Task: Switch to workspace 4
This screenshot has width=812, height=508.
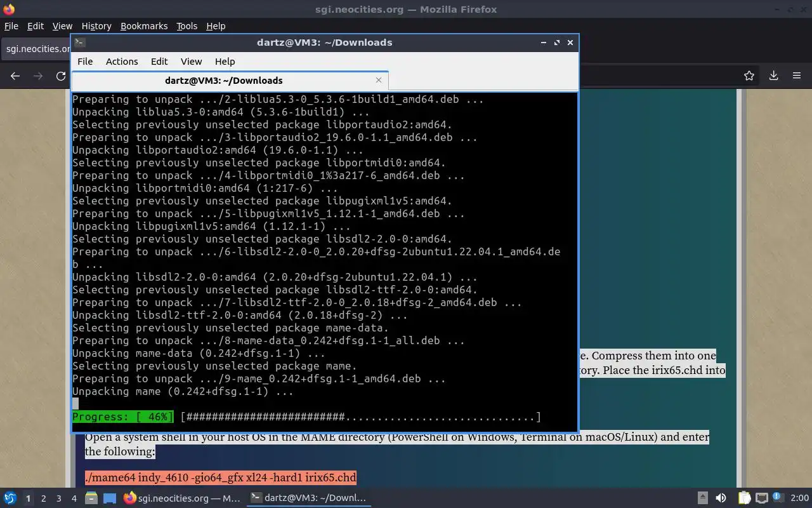Action: [x=74, y=498]
